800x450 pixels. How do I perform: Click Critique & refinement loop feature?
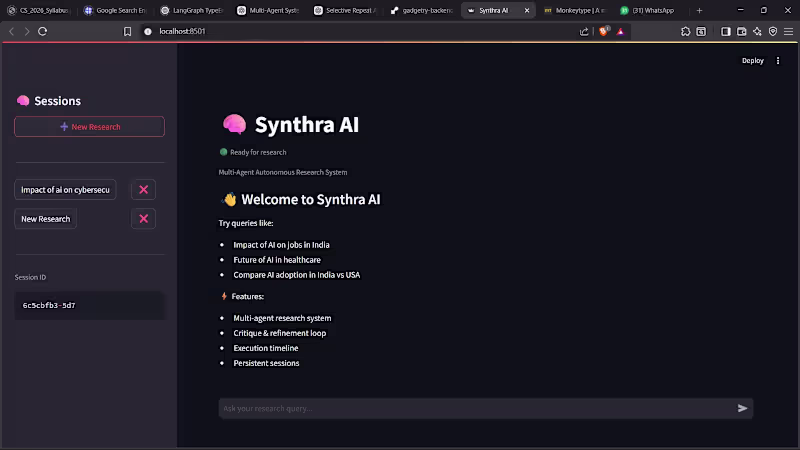(280, 333)
